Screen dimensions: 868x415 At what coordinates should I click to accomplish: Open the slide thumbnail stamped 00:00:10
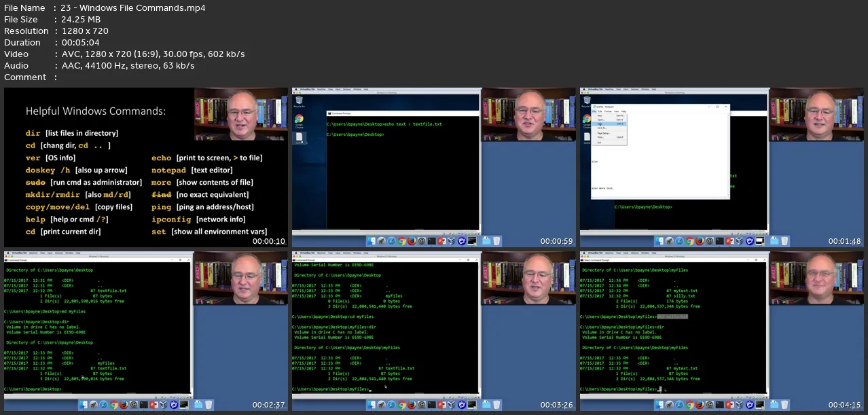click(x=147, y=167)
